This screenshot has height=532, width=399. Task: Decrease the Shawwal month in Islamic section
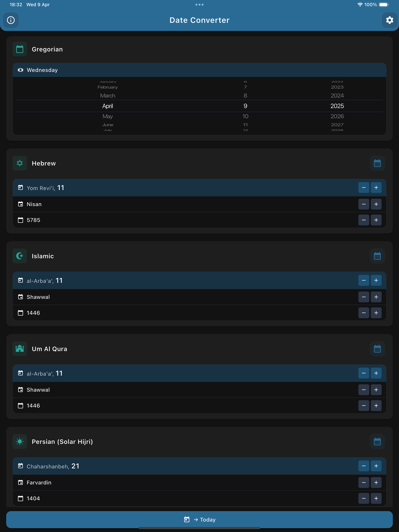(x=364, y=297)
